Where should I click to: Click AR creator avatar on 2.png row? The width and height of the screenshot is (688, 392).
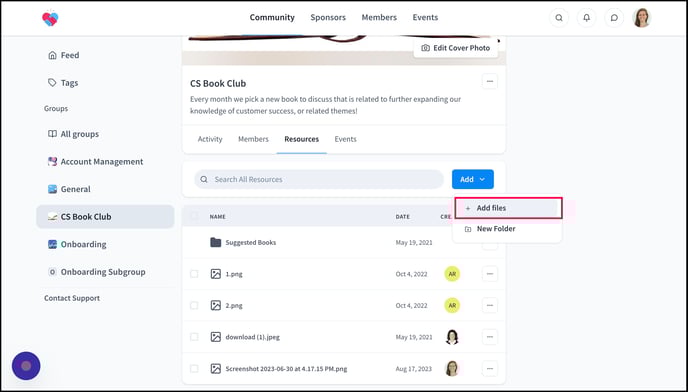[452, 306]
